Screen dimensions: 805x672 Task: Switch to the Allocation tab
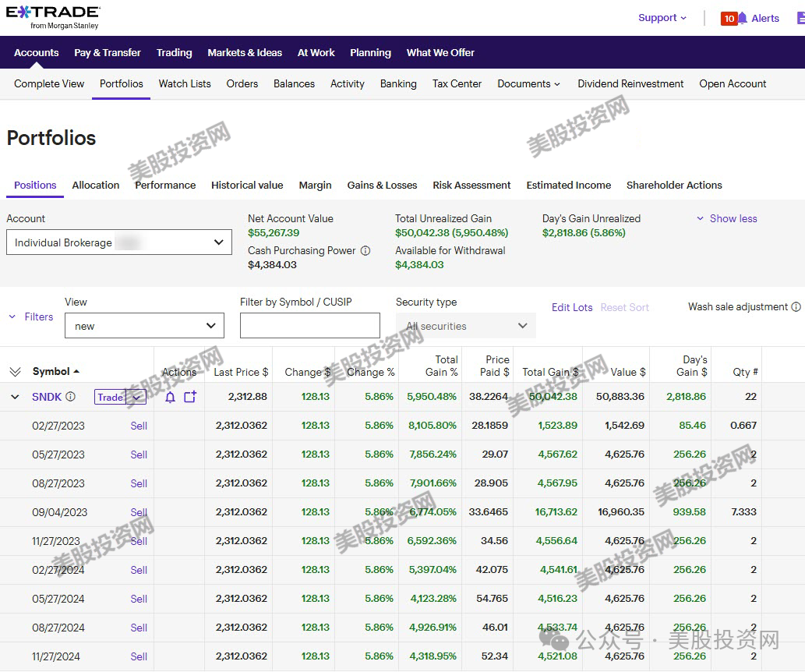tap(96, 185)
